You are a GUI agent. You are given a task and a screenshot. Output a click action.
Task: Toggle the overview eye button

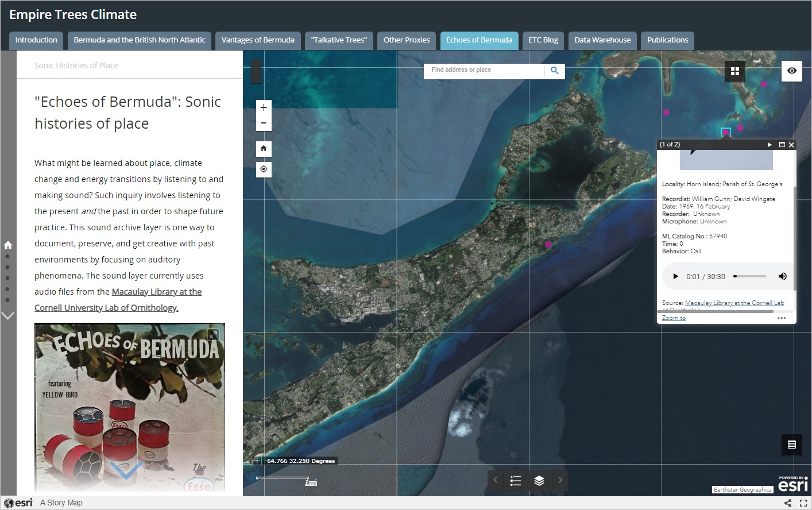[792, 71]
